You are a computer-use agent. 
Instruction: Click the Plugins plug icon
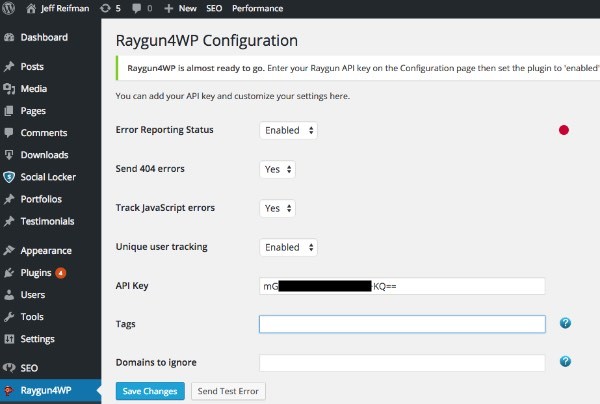point(9,273)
